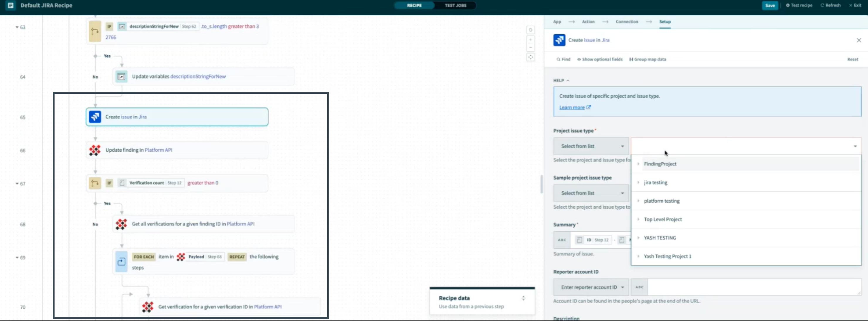The image size is (868, 321).
Task: Click the Reporter account ID input field
Action: 747,287
